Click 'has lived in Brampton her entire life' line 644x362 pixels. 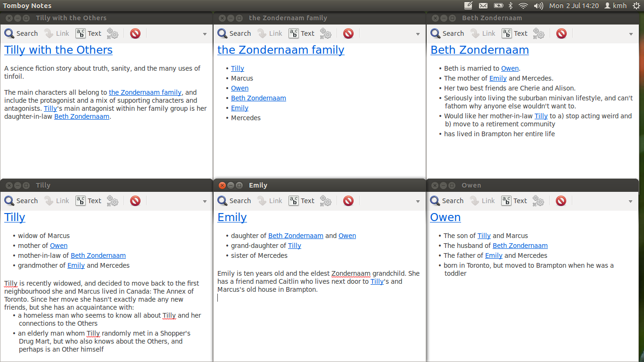499,134
